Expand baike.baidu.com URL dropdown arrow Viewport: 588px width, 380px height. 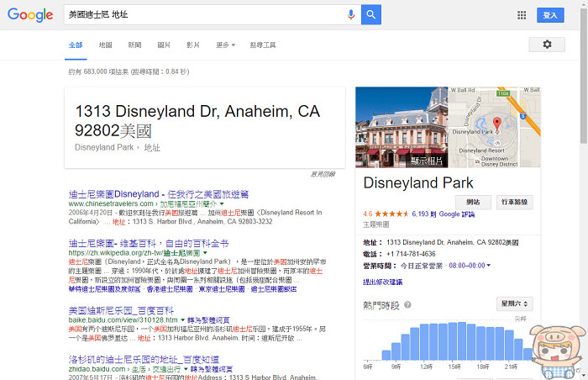point(183,320)
